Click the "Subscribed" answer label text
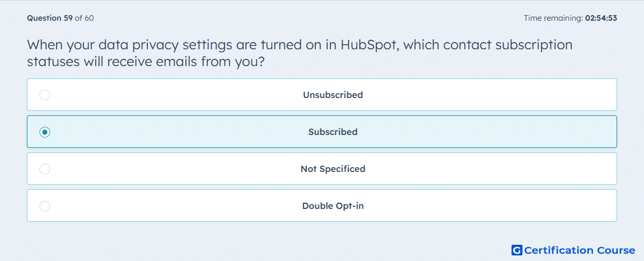 click(333, 132)
